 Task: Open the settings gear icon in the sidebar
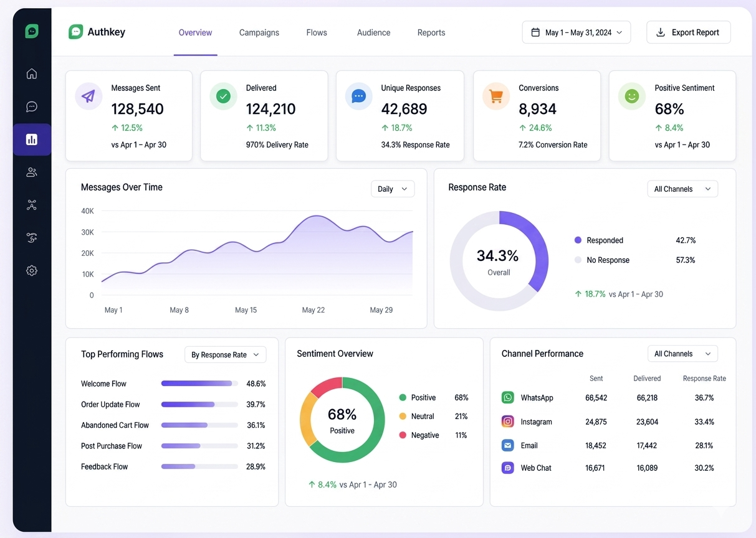point(32,271)
